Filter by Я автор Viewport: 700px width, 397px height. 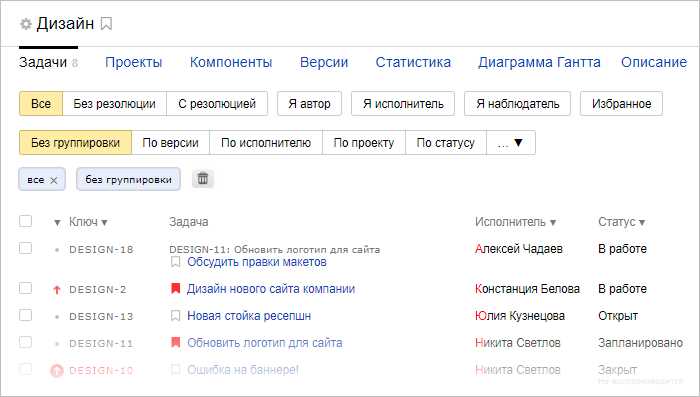pos(309,104)
